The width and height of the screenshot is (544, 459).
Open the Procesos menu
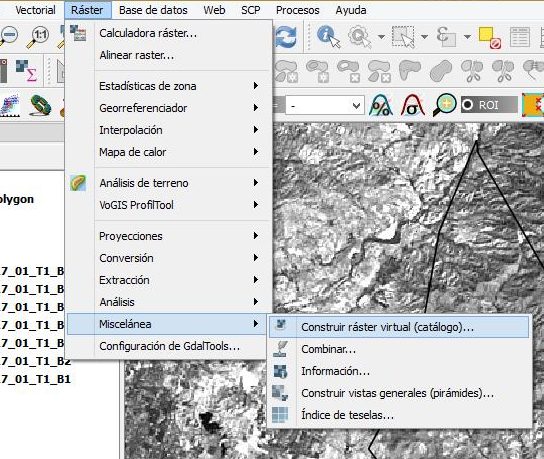[x=297, y=10]
